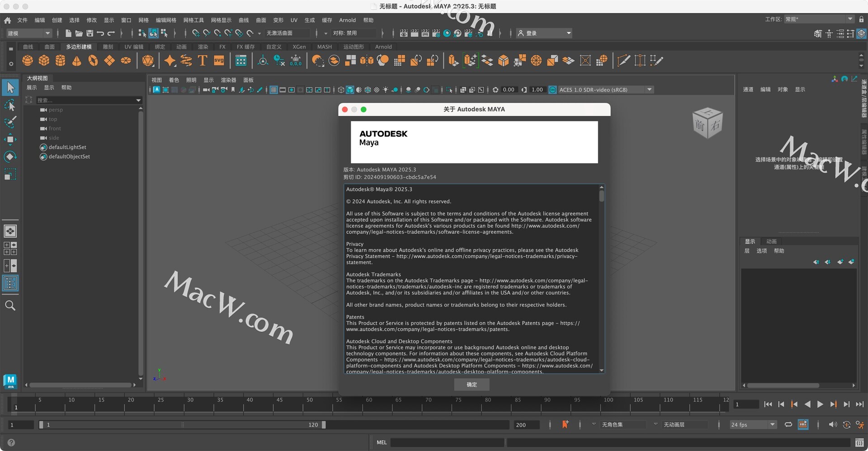Screen dimensions: 868x451
Task: Select the Rotate tool in toolbox
Action: (10, 157)
